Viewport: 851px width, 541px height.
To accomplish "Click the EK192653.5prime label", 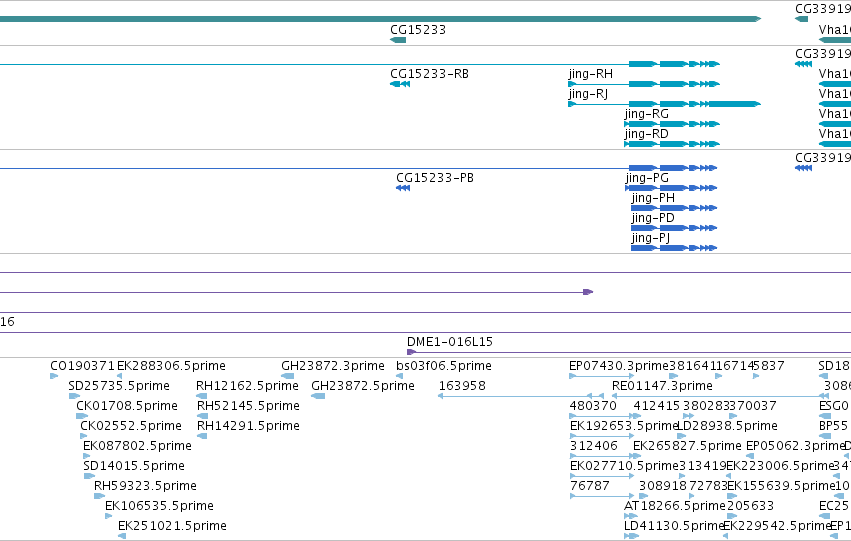I will click(624, 426).
